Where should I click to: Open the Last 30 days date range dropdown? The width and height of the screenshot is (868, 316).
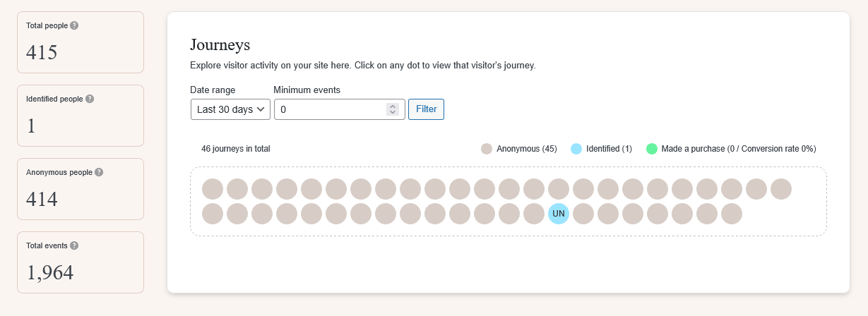(230, 109)
